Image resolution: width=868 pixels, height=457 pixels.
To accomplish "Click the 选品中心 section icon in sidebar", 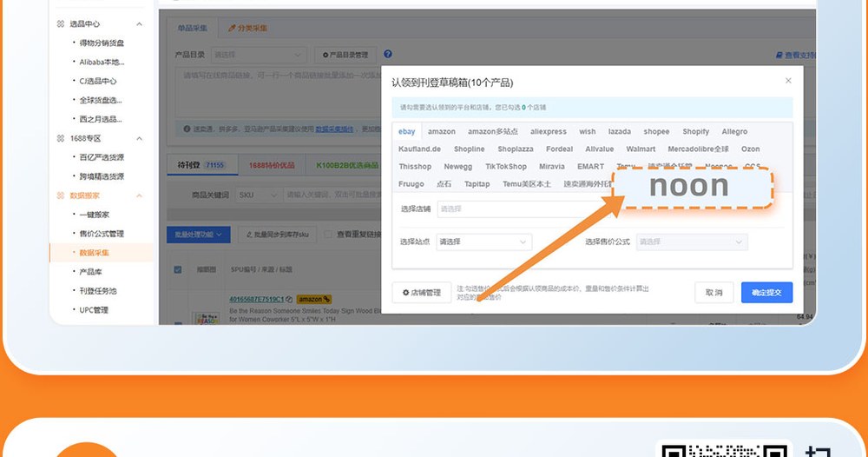I will pyautogui.click(x=61, y=23).
